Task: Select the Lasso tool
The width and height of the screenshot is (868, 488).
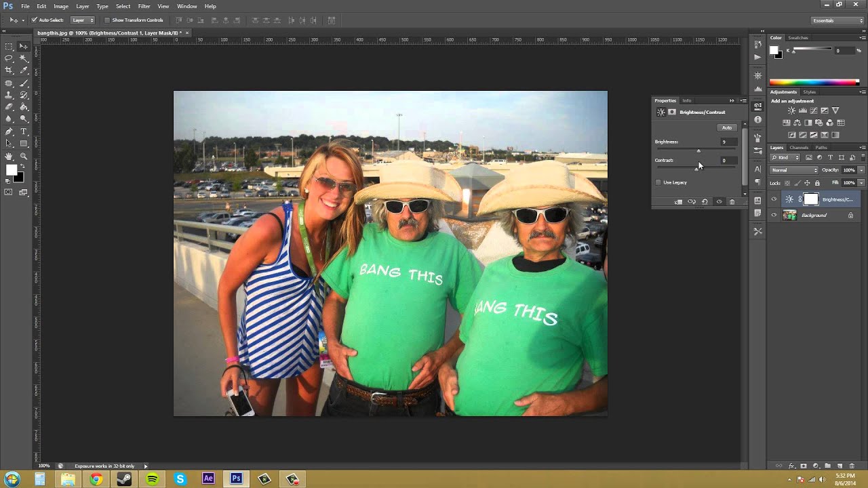Action: tap(9, 58)
